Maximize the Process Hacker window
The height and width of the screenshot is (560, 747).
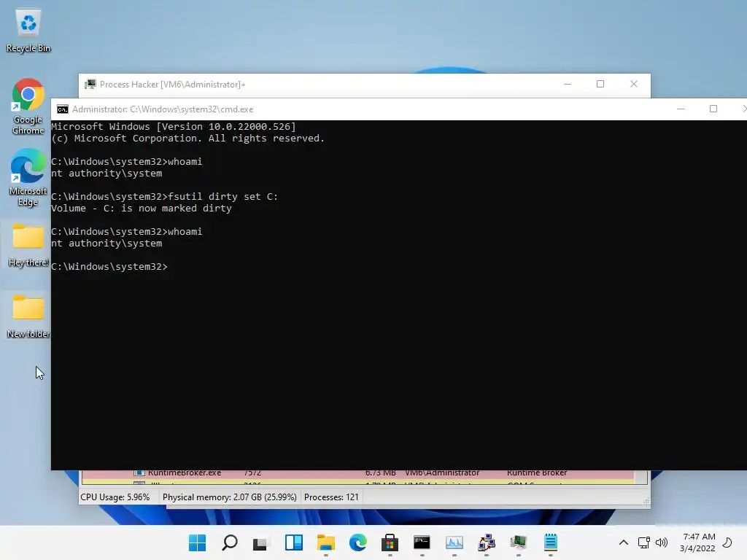600,85
